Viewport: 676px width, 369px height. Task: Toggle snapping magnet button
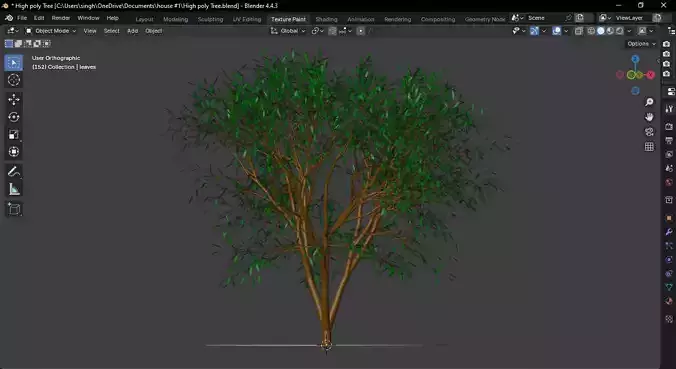click(332, 31)
